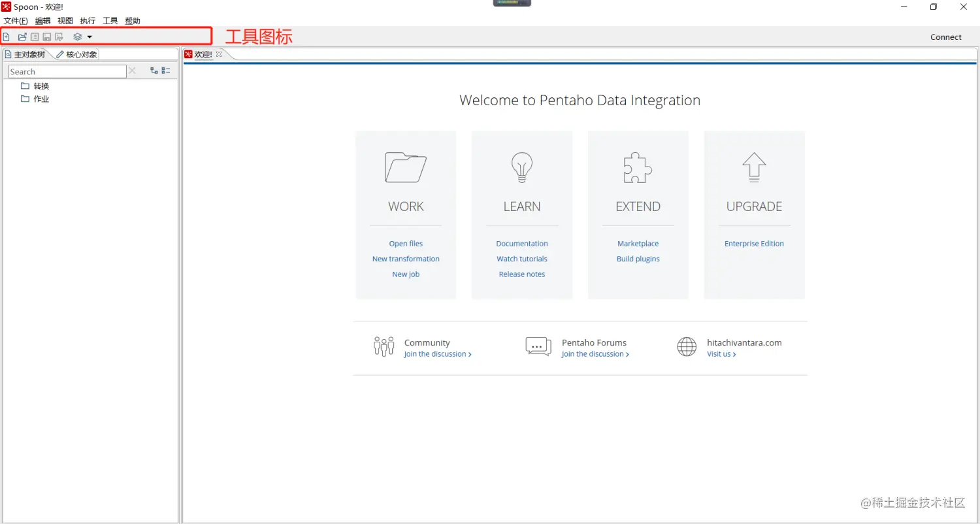Screen dimensions: 980x524
Task: Click the WORK folder icon
Action: 406,167
